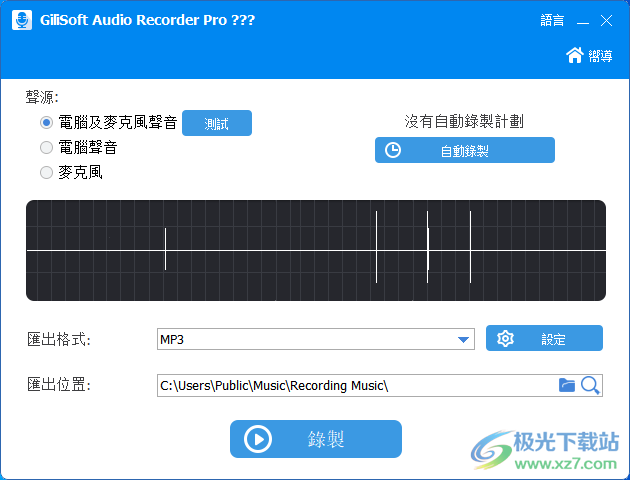Start recording with 錄製 button
630x480 pixels.
click(x=316, y=439)
